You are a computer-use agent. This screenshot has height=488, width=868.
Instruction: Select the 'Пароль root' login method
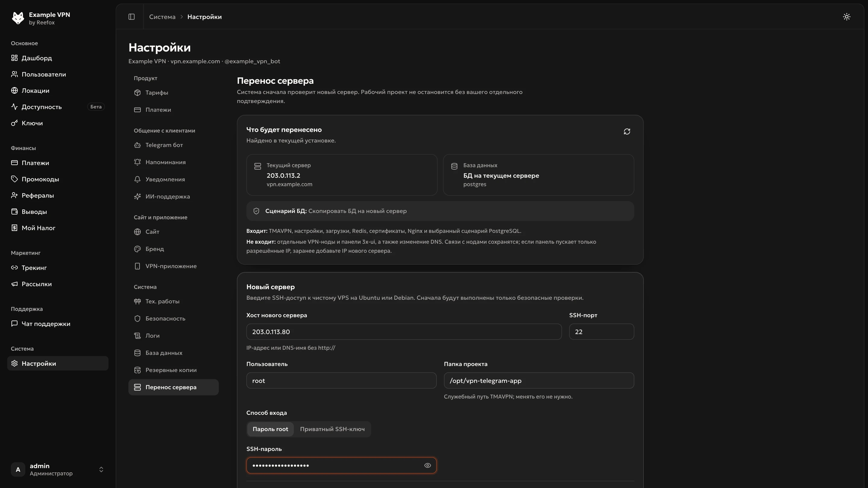pos(270,429)
